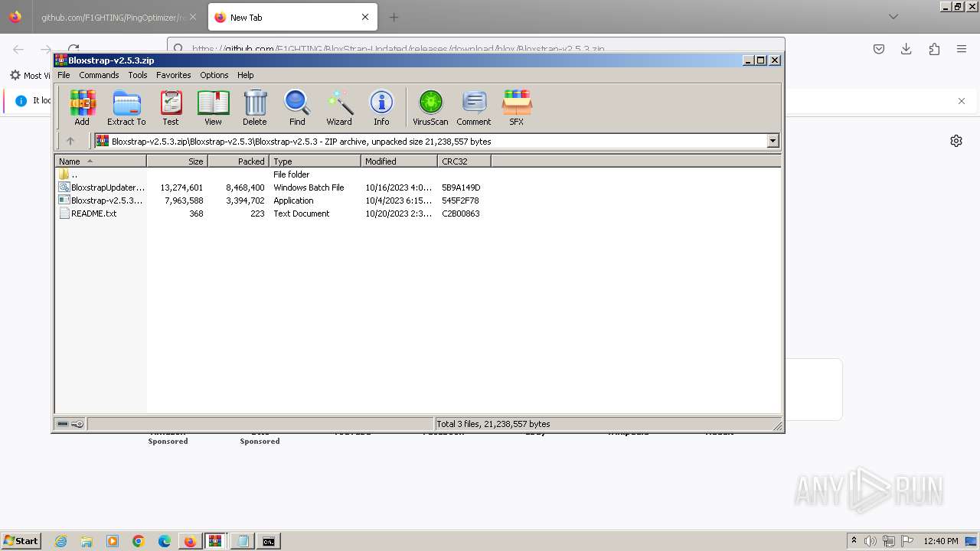
Task: Click the Extract To toolbar icon
Action: coord(126,107)
